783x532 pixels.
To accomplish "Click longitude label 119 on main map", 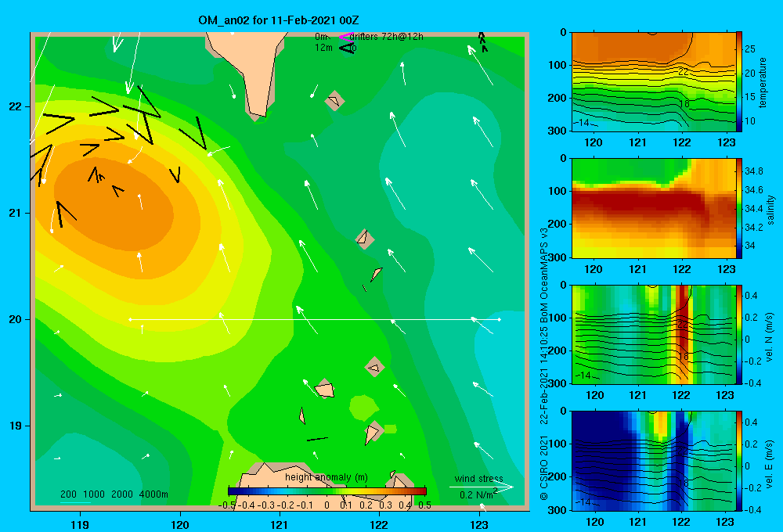I will [x=81, y=524].
